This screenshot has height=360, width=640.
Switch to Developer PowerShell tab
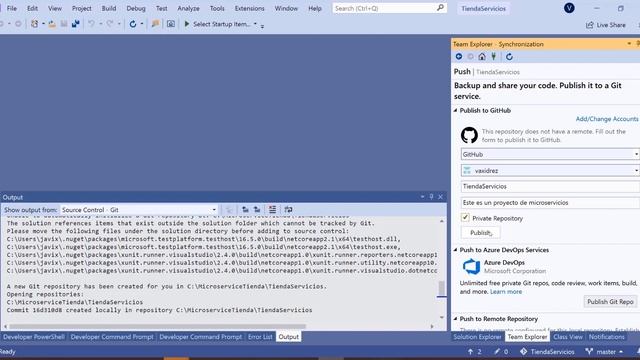[x=33, y=337]
